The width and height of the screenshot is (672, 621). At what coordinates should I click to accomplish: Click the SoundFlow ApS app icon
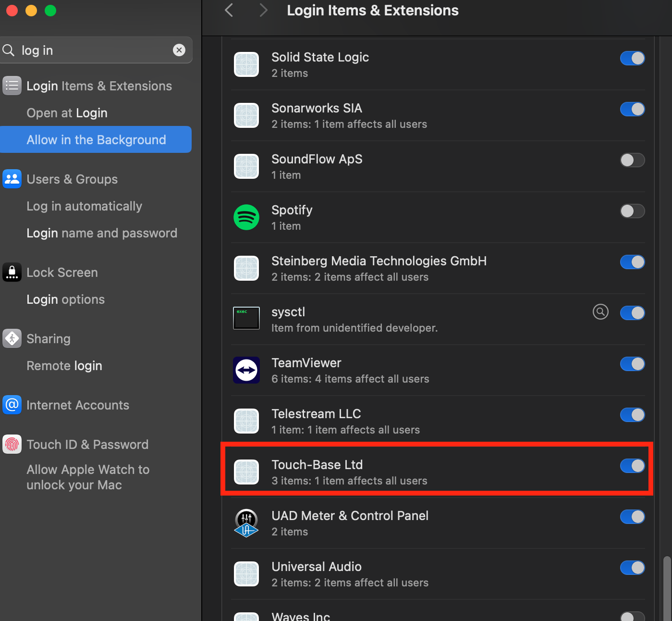(x=246, y=166)
